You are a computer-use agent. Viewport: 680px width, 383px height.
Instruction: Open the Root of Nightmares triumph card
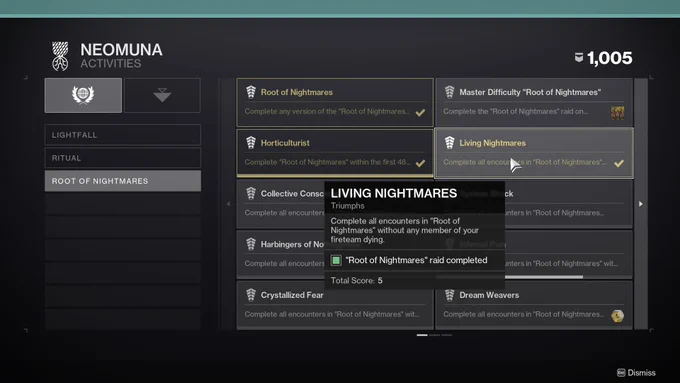point(335,102)
